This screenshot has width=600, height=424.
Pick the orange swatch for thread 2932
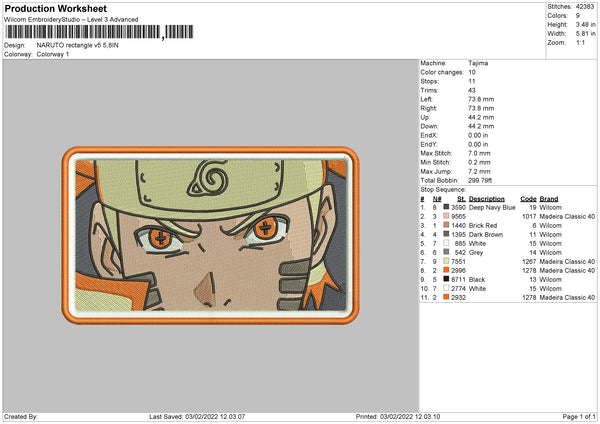pos(446,297)
